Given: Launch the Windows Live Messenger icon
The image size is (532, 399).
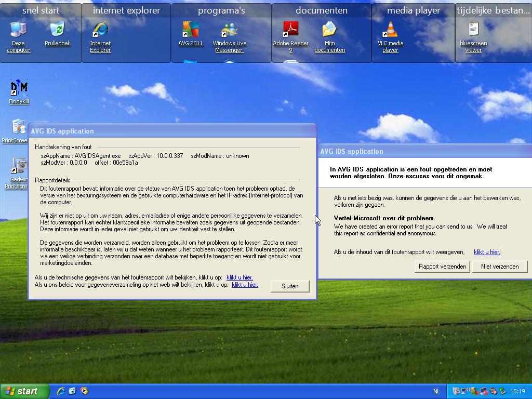Looking at the screenshot, I should [x=229, y=37].
